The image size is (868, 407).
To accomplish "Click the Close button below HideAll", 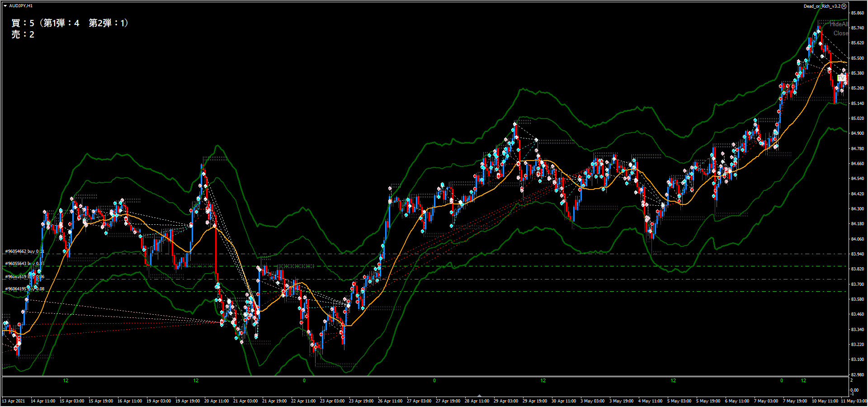I will tap(840, 33).
